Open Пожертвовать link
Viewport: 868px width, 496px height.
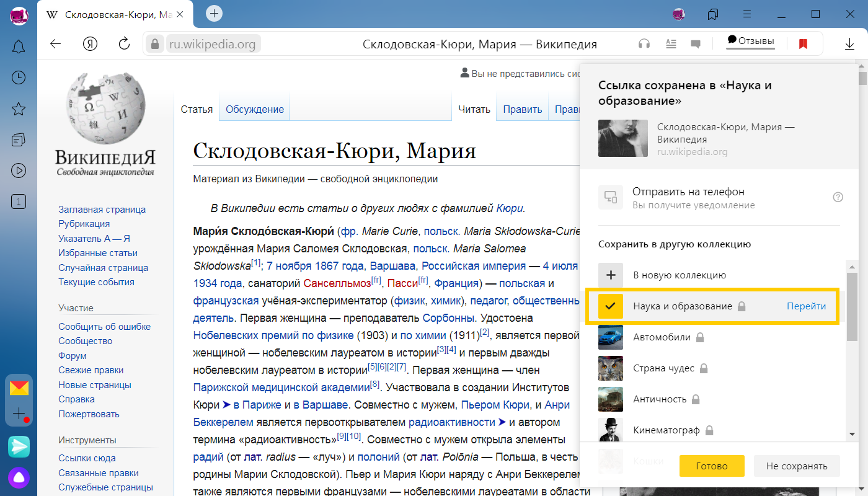point(89,414)
